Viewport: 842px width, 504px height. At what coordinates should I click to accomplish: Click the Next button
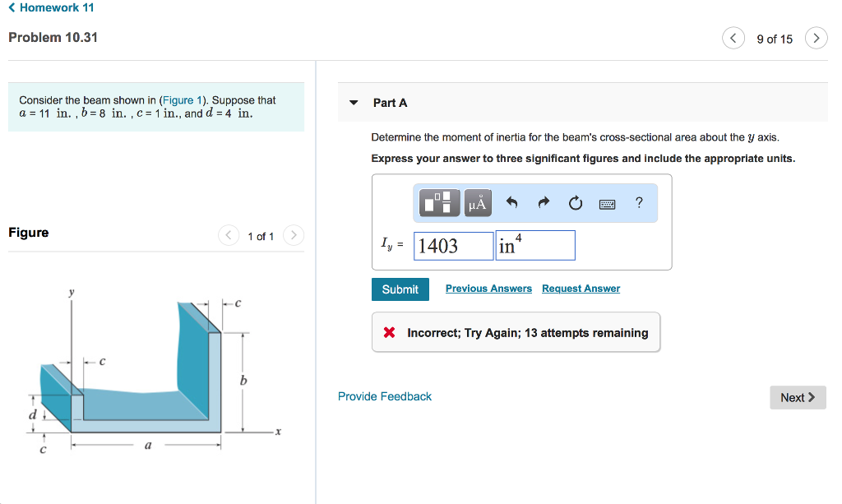pyautogui.click(x=797, y=397)
